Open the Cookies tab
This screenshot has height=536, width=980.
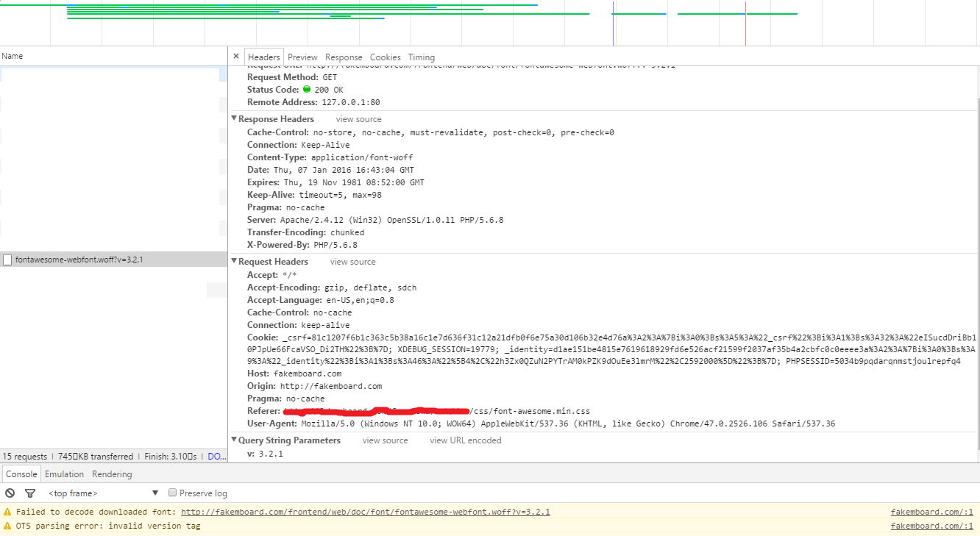point(386,57)
